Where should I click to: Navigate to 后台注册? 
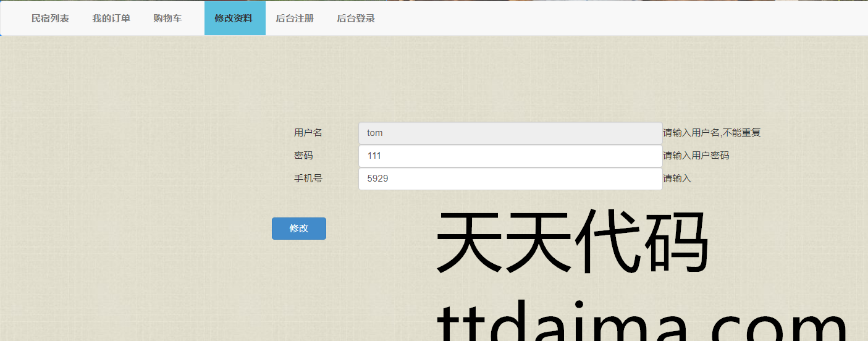pyautogui.click(x=295, y=19)
